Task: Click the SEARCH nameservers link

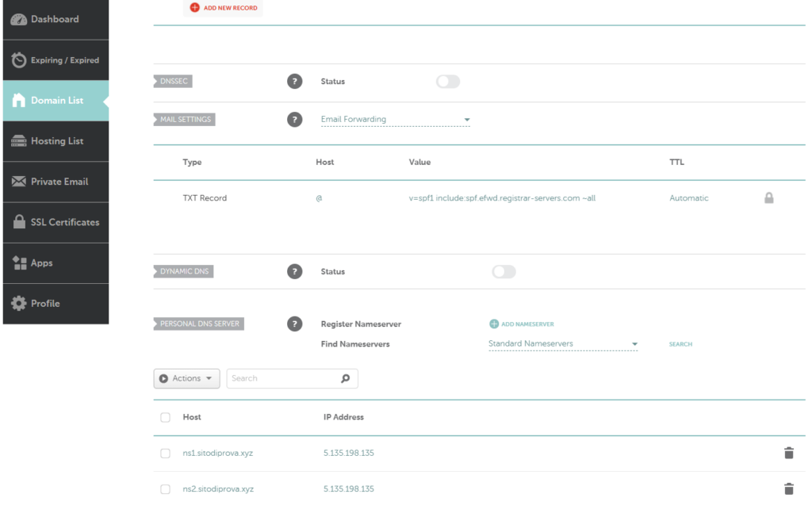Action: [x=680, y=344]
